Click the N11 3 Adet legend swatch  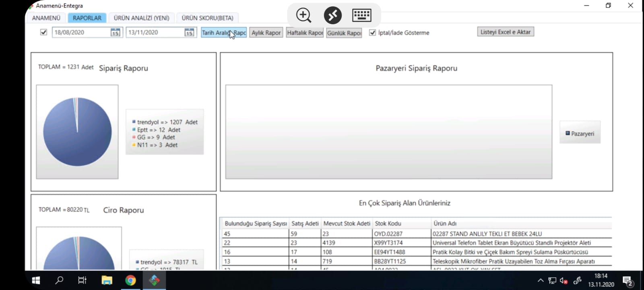pos(134,145)
